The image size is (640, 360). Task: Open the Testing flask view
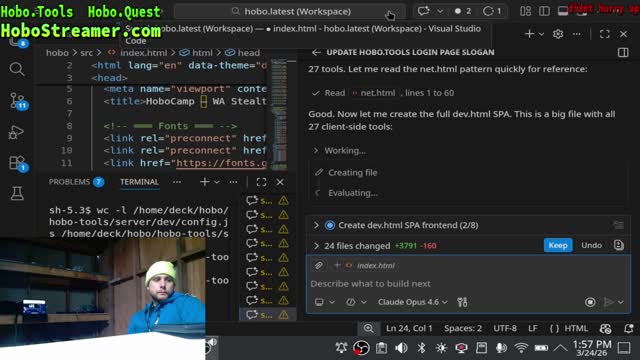[17, 193]
